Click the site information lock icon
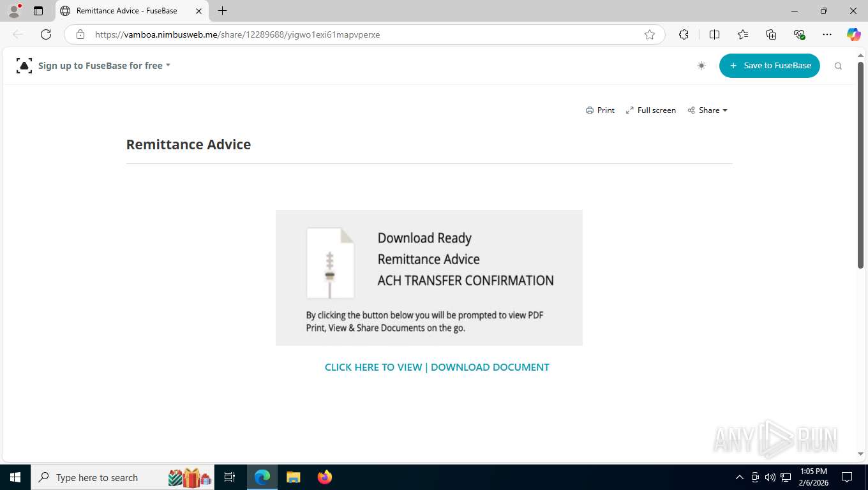Screen dimensions: 868x490 tap(80, 34)
